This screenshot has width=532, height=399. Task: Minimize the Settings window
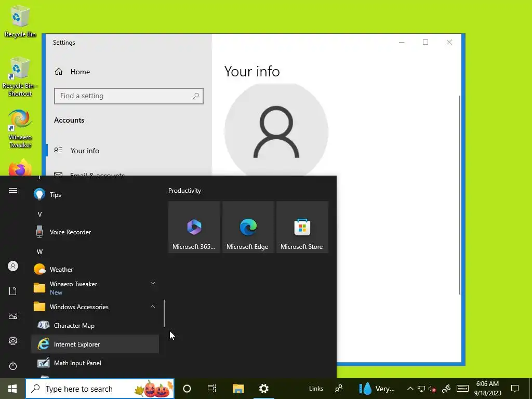[x=402, y=42]
